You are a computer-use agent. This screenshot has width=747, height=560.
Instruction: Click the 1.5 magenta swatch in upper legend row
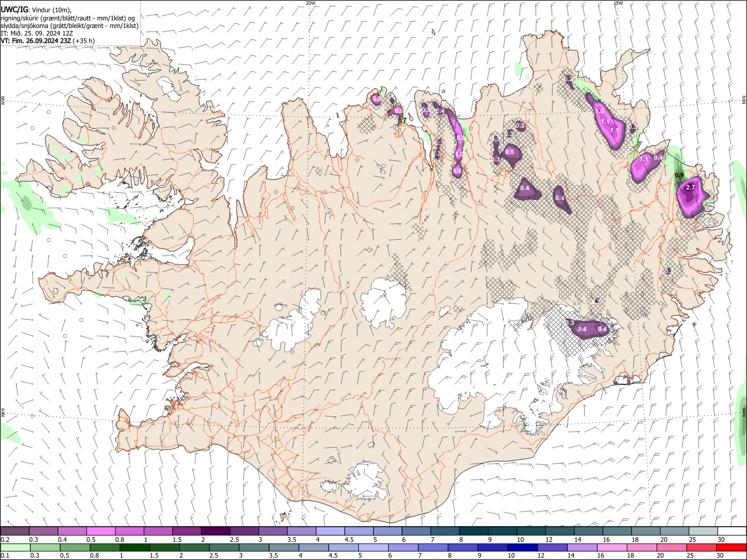(x=187, y=531)
